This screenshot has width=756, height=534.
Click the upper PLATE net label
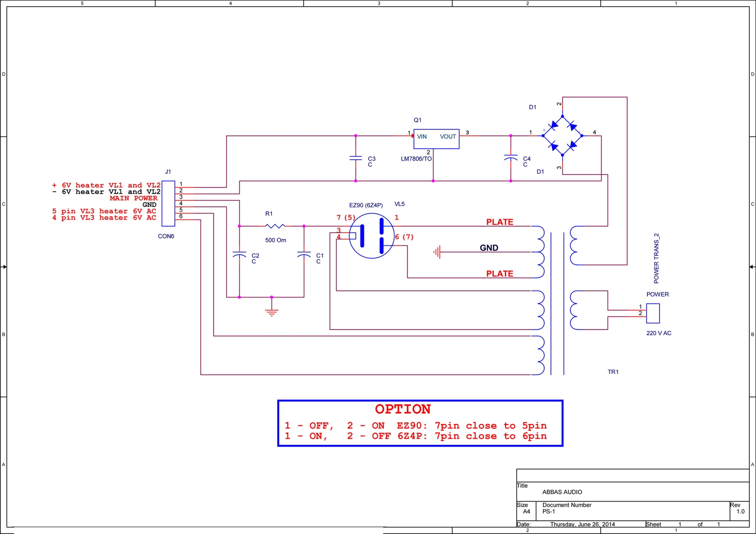click(499, 222)
